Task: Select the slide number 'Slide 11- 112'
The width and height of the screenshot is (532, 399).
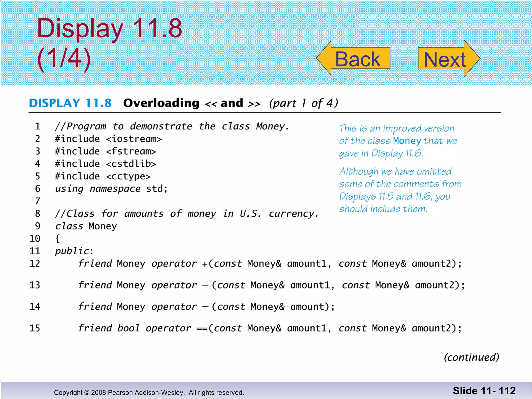Action: [484, 391]
